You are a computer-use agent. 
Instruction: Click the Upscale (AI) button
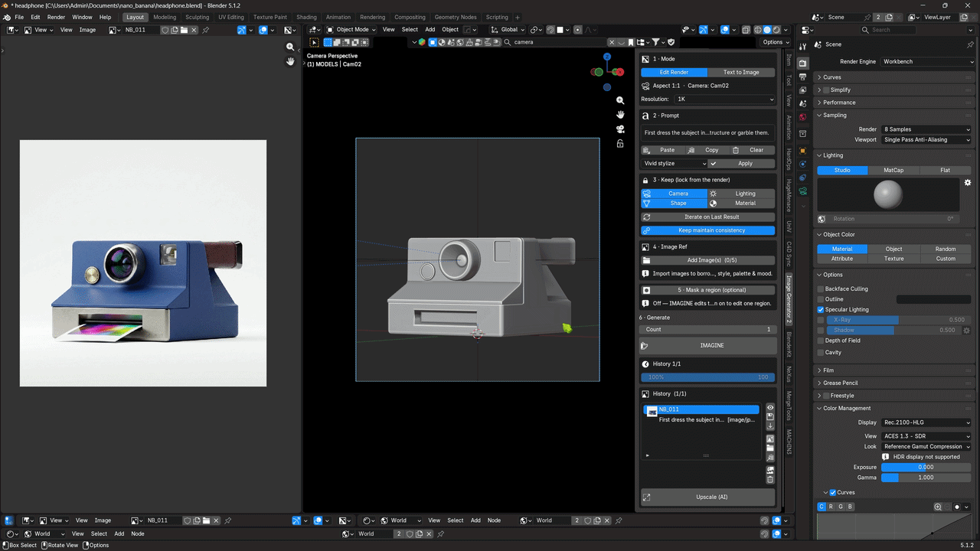pos(708,497)
